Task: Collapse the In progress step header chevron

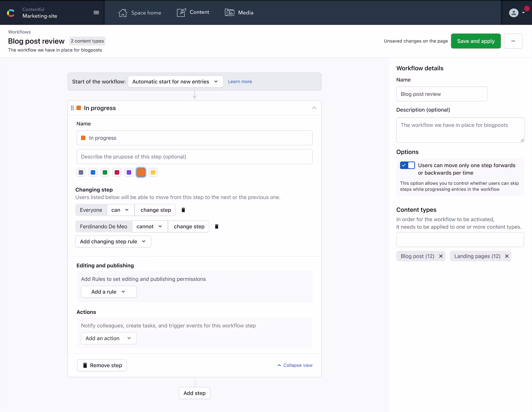Action: click(x=314, y=108)
